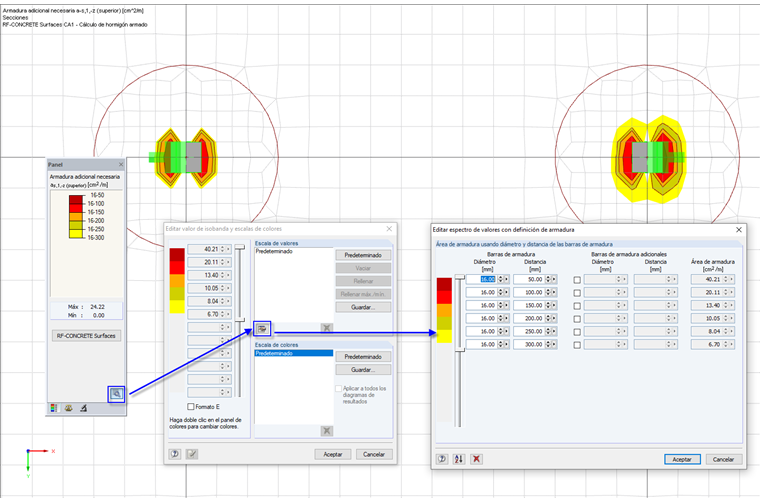
Task: Click sort A-Z icon in armadura dialog
Action: (459, 459)
